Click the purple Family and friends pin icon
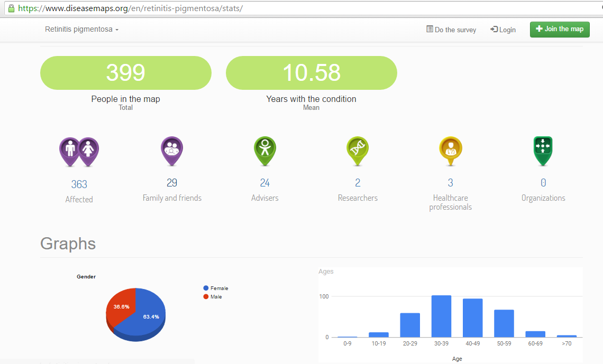Screen dimensions: 603x364 click(172, 151)
